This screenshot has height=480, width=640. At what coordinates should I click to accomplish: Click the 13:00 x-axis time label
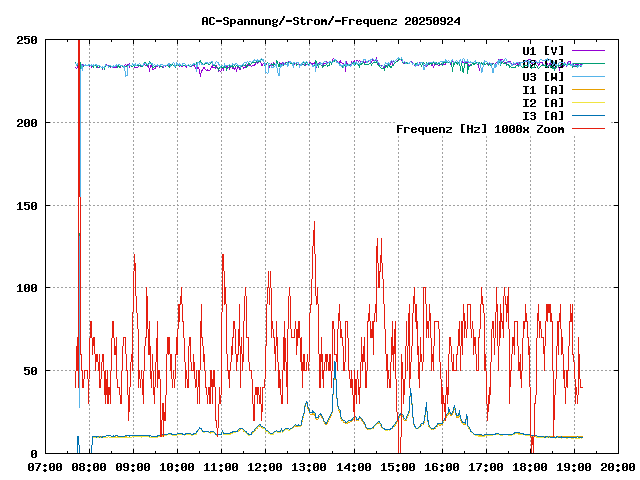pyautogui.click(x=309, y=467)
